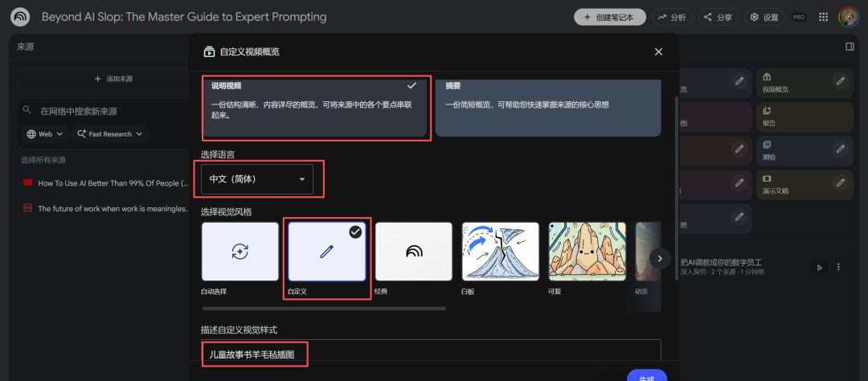Open source The future of work when work is meaningless
868x381 pixels.
tap(113, 208)
